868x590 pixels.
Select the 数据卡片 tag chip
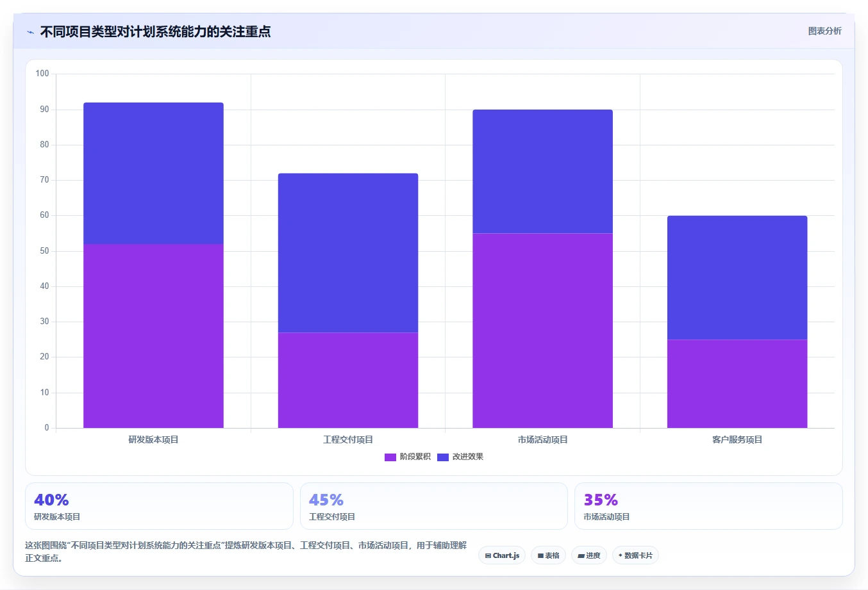[635, 555]
